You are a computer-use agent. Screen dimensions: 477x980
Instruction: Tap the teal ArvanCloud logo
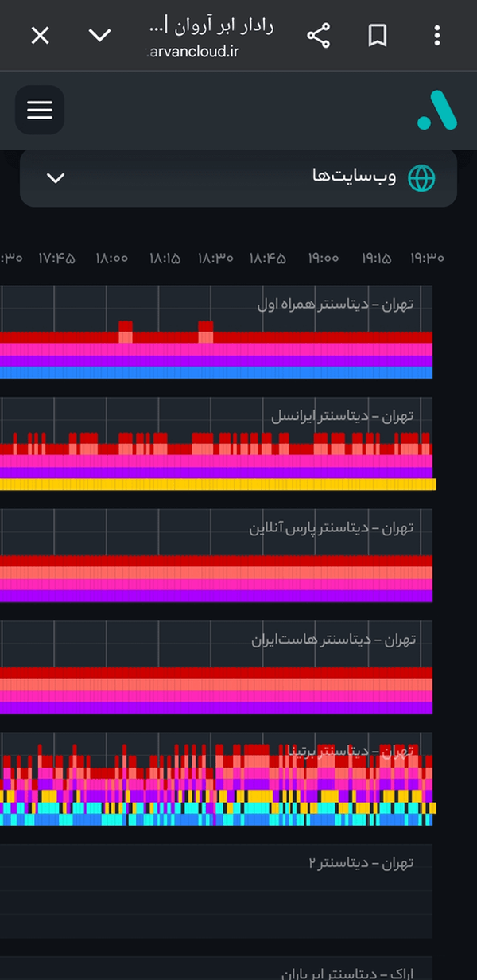(x=436, y=110)
